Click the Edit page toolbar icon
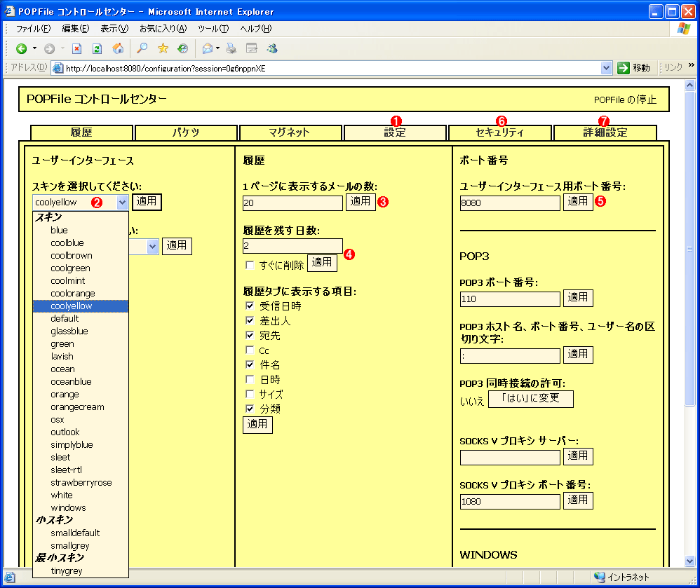This screenshot has height=588, width=700. [x=252, y=48]
